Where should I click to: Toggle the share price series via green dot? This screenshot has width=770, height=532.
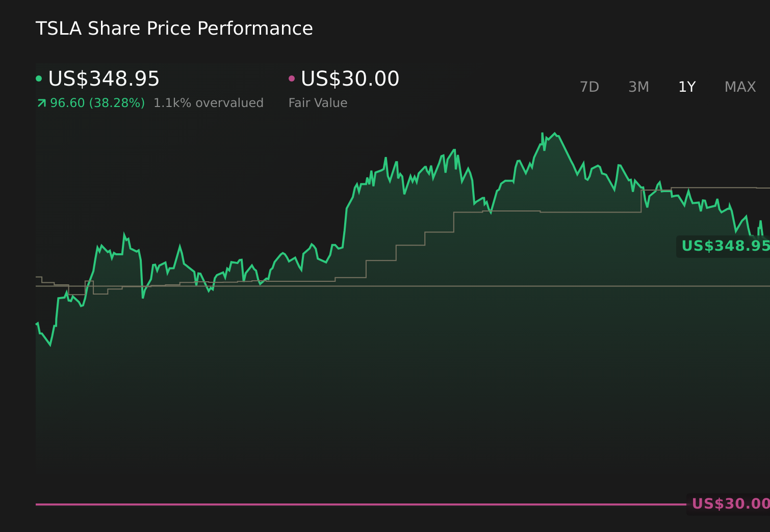pos(39,77)
